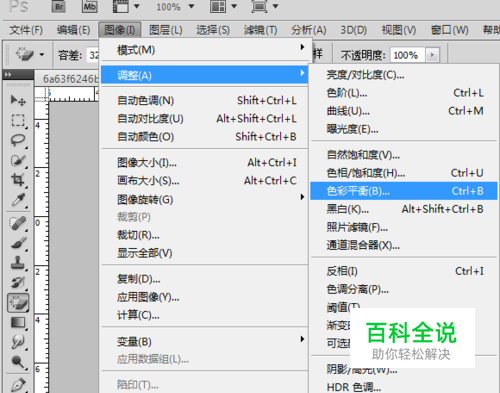Choose 色相/饱和度(H)... adjustment
Screen dimensions: 500x393
click(x=404, y=173)
